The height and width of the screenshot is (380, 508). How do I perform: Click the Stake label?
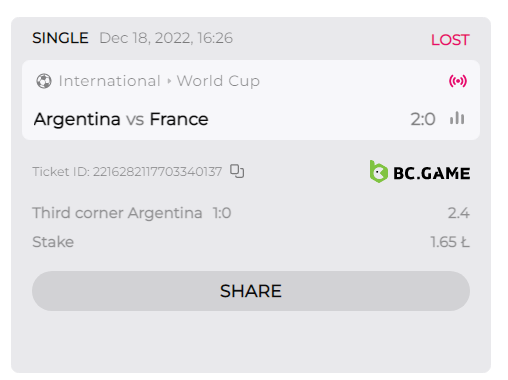click(53, 242)
